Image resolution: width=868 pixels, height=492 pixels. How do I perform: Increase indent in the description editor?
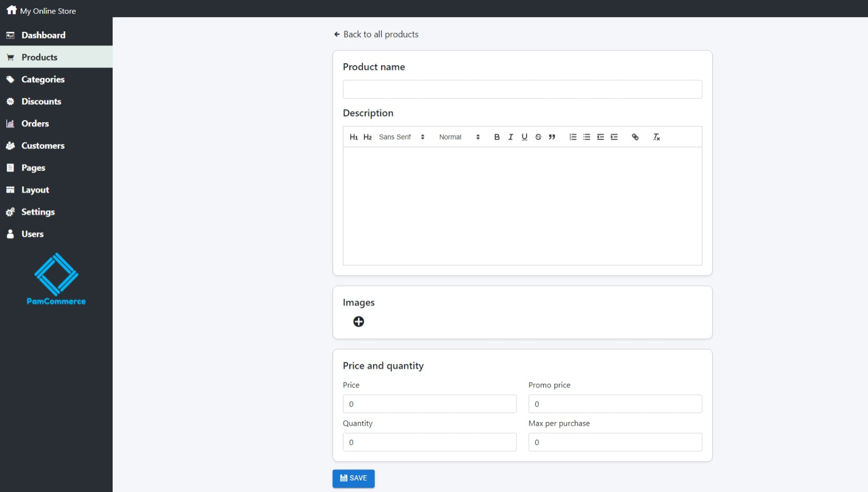coord(614,137)
